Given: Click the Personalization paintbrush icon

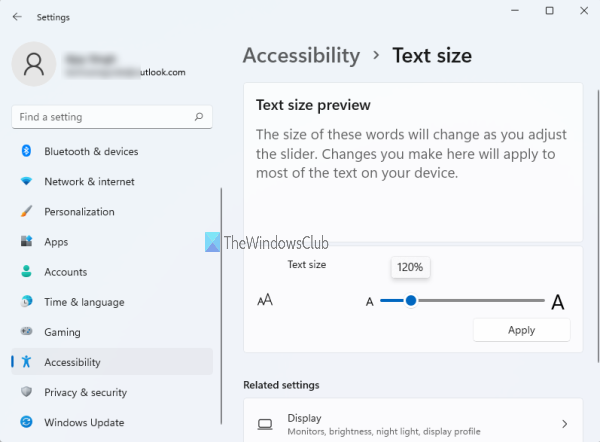Looking at the screenshot, I should [x=26, y=212].
